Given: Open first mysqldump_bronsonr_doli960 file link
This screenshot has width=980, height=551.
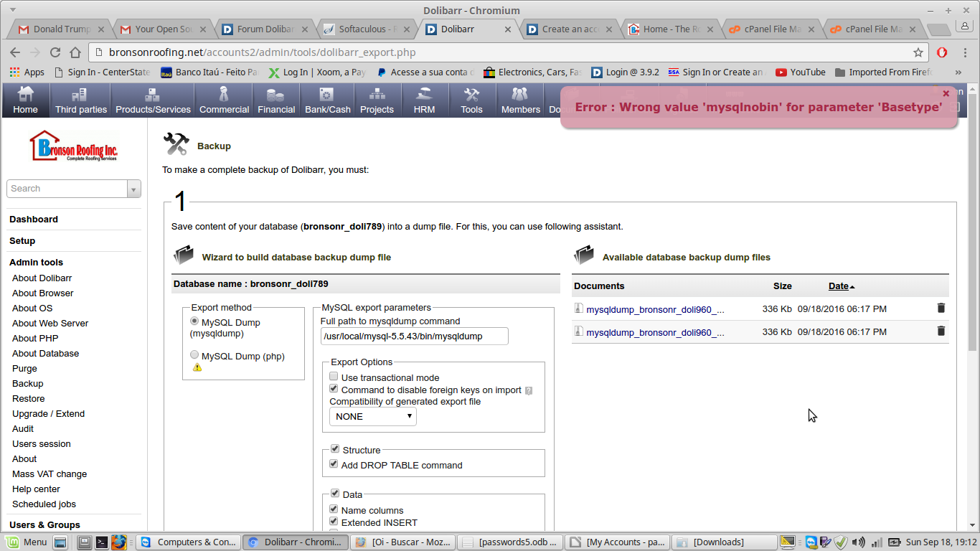Looking at the screenshot, I should (655, 309).
